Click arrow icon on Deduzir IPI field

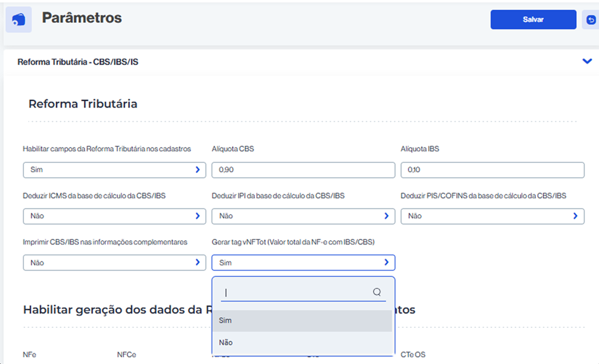point(386,216)
